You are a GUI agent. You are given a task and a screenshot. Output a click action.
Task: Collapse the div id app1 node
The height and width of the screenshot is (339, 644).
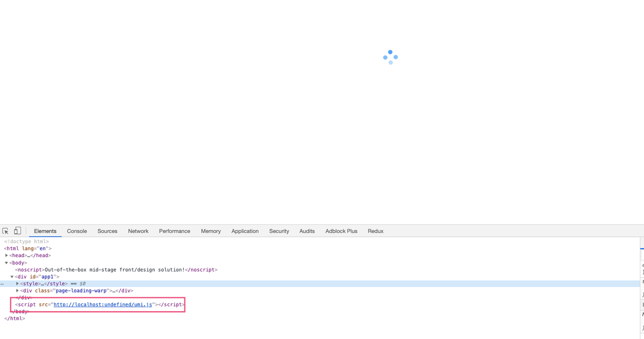(x=12, y=277)
